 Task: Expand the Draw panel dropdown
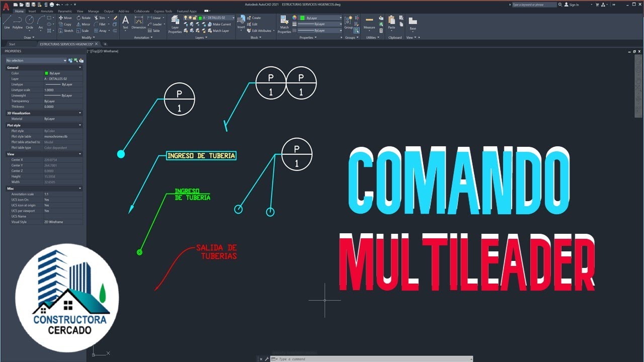[29, 37]
